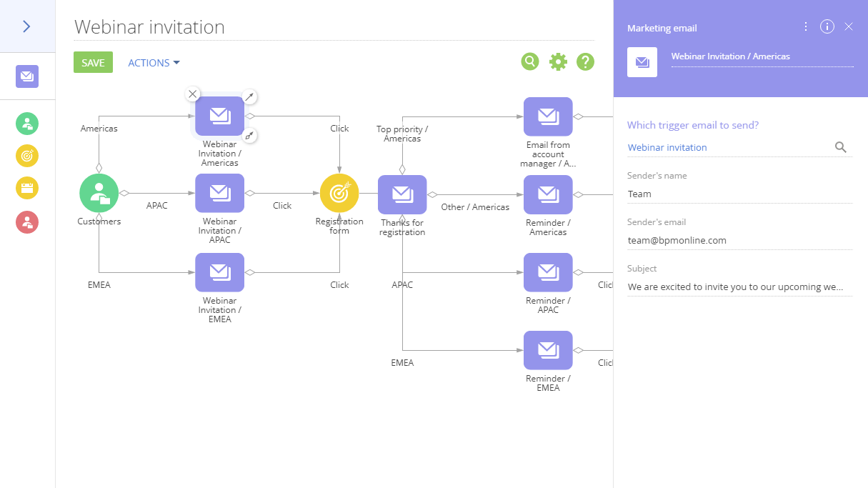
Task: Edit the Sender's email field
Action: (x=739, y=240)
